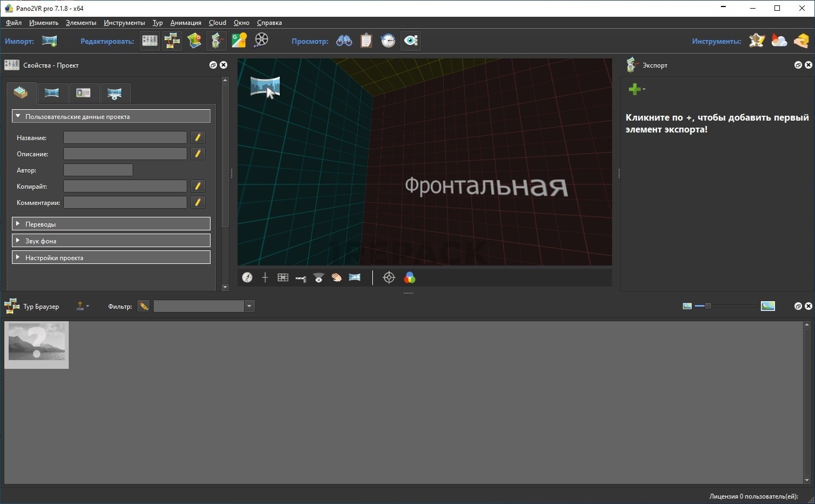Click the binoculars preview icon
Screen dimensions: 815x504
pyautogui.click(x=344, y=41)
